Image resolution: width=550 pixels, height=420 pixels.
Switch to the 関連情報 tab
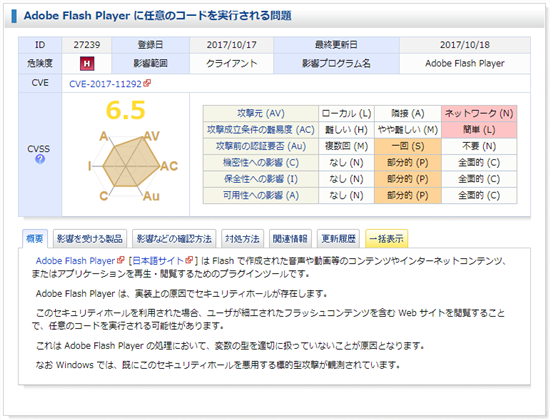[290, 239]
